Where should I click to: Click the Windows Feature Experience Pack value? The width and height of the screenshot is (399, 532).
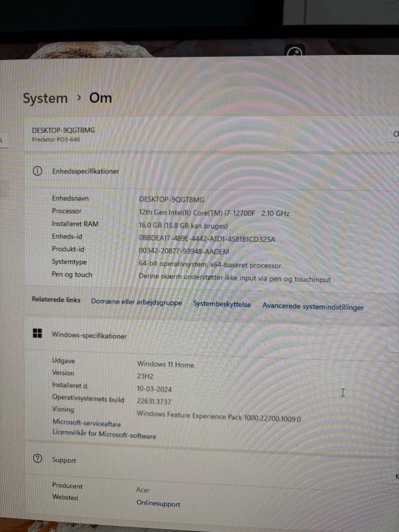(219, 416)
